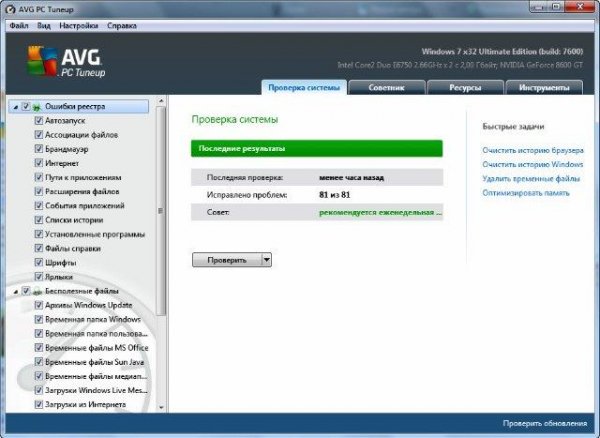Toggle the Временная папка Windows checkbox
The height and width of the screenshot is (438, 600).
click(x=38, y=319)
